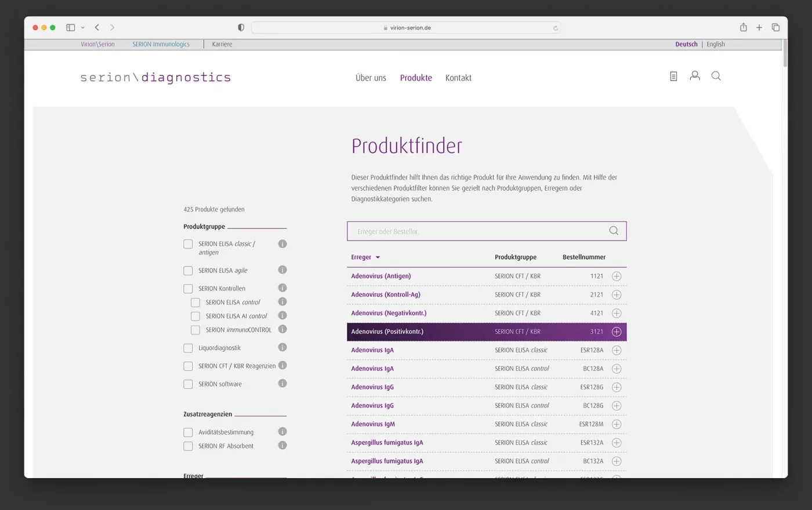812x510 pixels.
Task: Open Adenovirus (Antigen) product link
Action: [x=380, y=276]
